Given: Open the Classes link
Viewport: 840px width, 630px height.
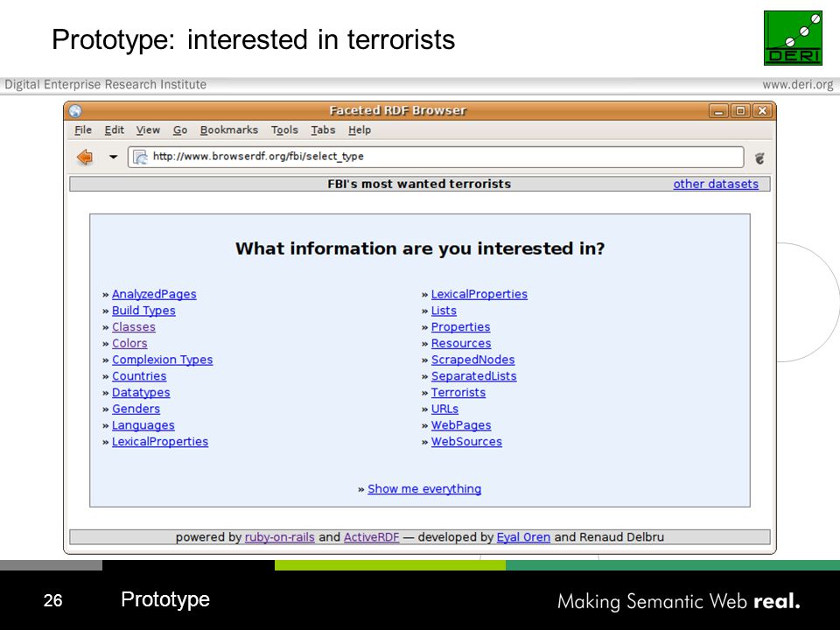Looking at the screenshot, I should pyautogui.click(x=133, y=326).
